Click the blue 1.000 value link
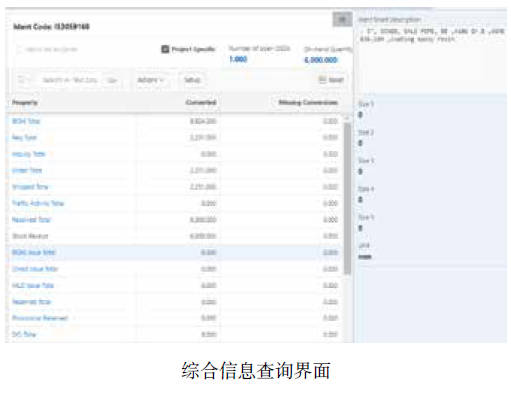Screen dimensions: 511x393 (238, 59)
